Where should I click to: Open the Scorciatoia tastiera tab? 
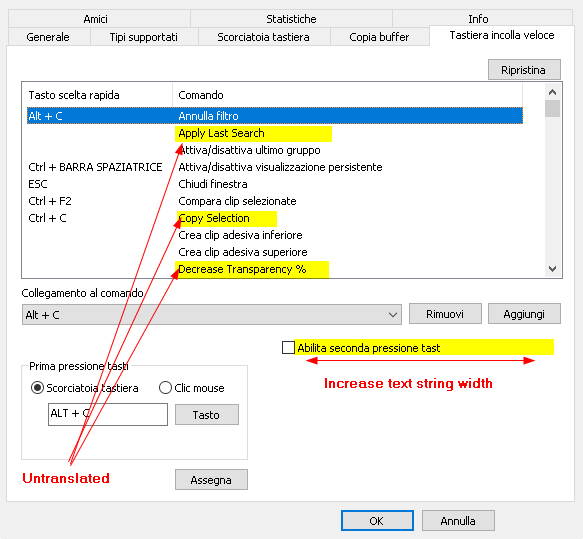pyautogui.click(x=263, y=37)
